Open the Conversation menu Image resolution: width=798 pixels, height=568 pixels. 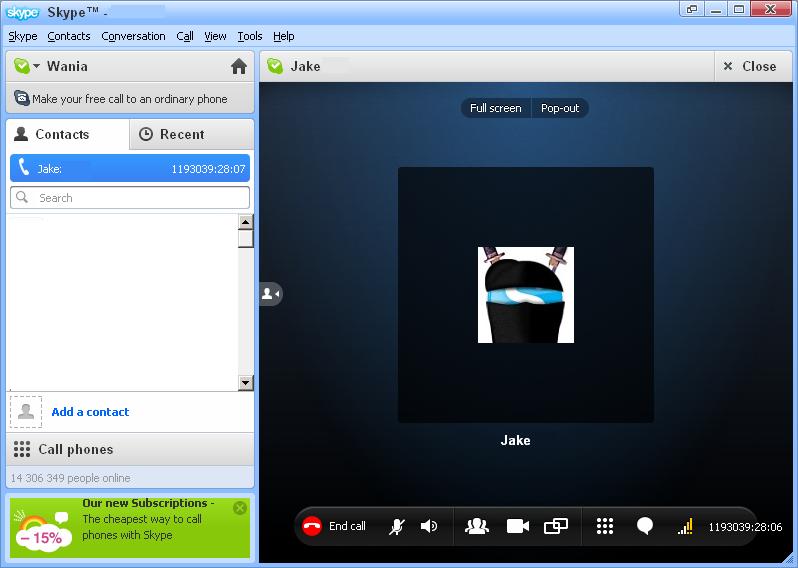[133, 36]
